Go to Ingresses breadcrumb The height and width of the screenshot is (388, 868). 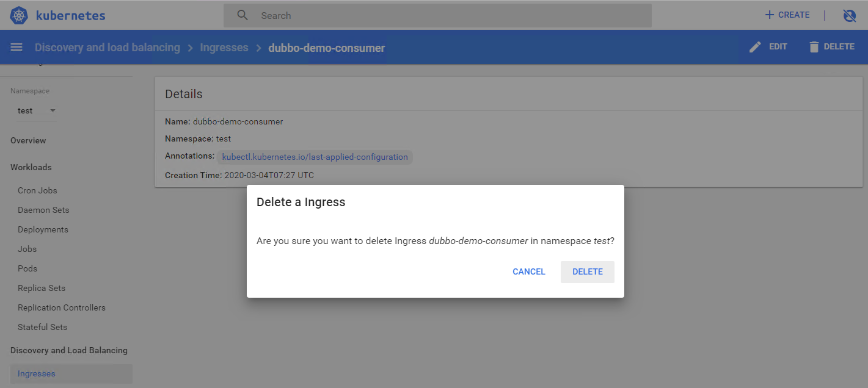pos(224,48)
